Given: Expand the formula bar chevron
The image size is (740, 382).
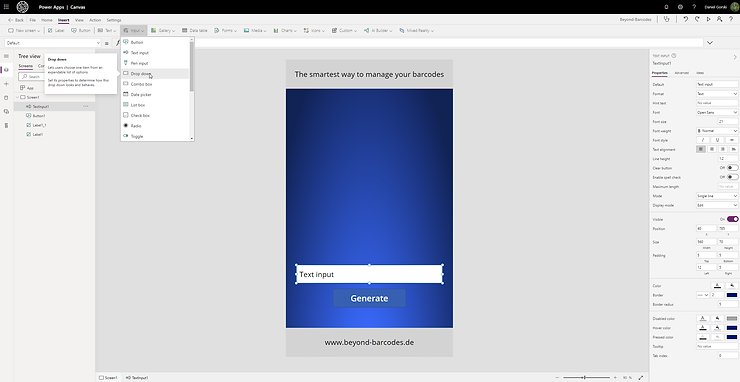Looking at the screenshot, I should pos(709,43).
